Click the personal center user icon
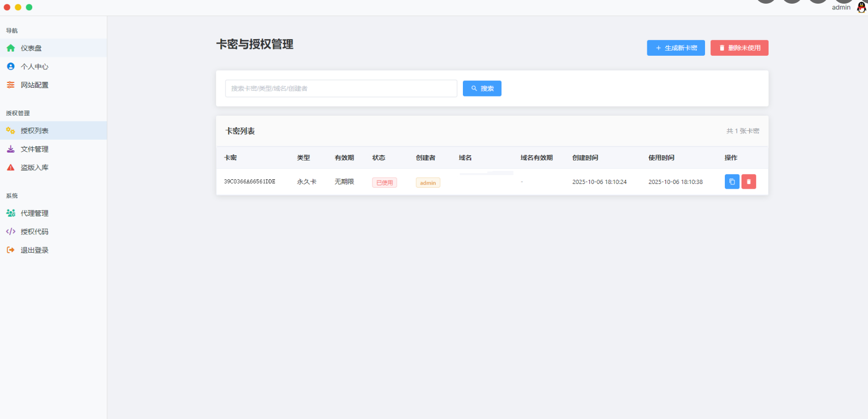This screenshot has height=419, width=868. (x=10, y=67)
